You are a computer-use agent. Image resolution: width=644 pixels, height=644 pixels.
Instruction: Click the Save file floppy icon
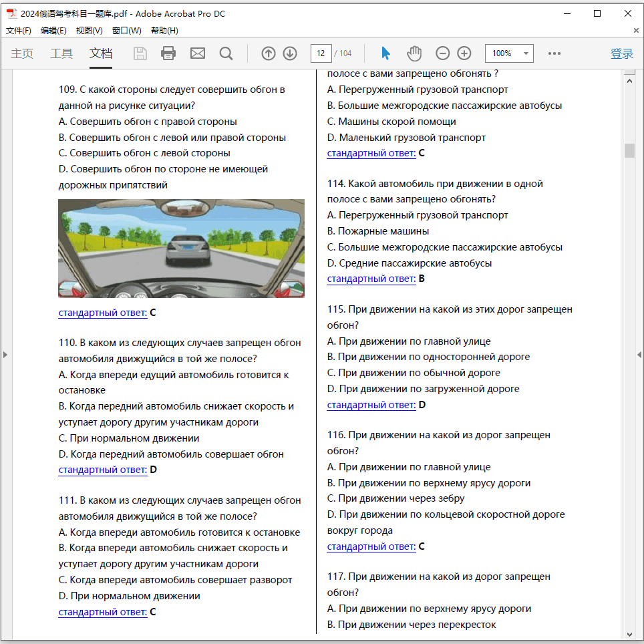click(x=140, y=53)
